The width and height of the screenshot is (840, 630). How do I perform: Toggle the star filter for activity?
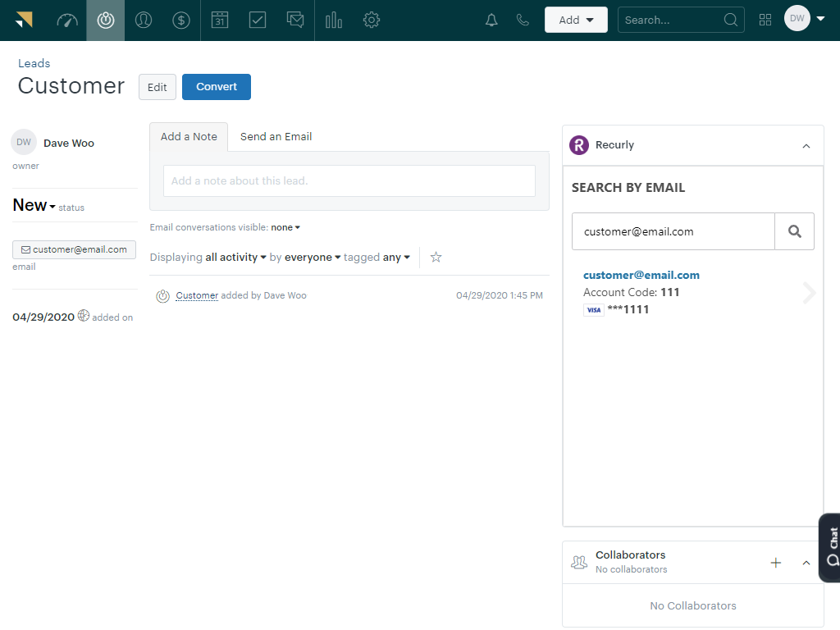436,258
